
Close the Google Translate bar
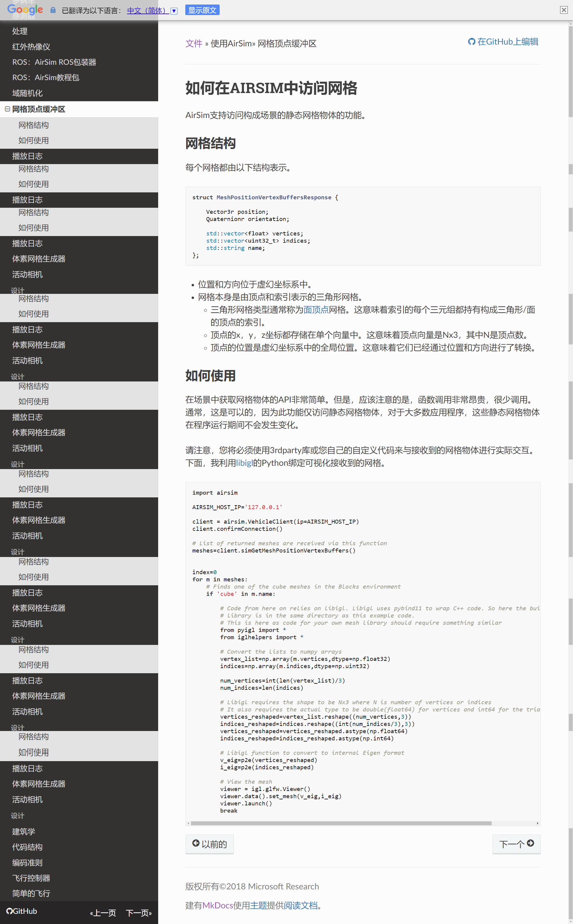point(564,9)
